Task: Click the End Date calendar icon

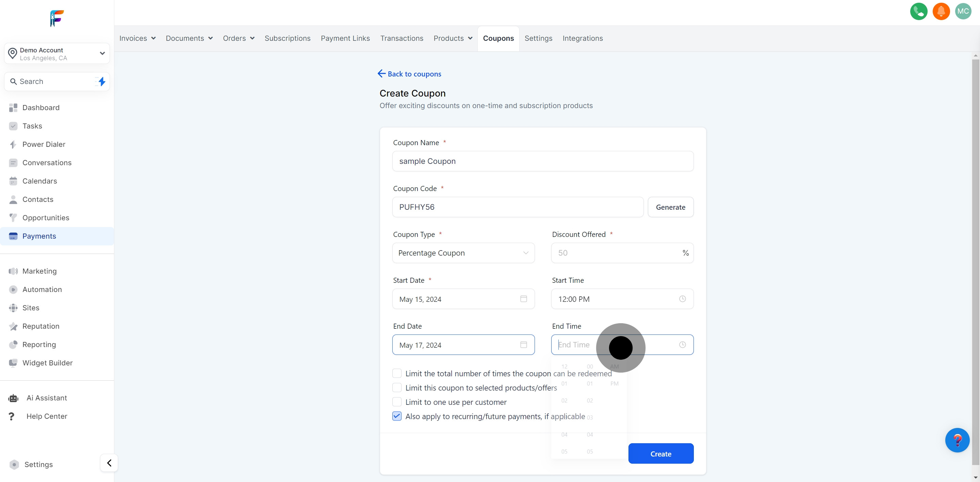Action: coord(523,345)
